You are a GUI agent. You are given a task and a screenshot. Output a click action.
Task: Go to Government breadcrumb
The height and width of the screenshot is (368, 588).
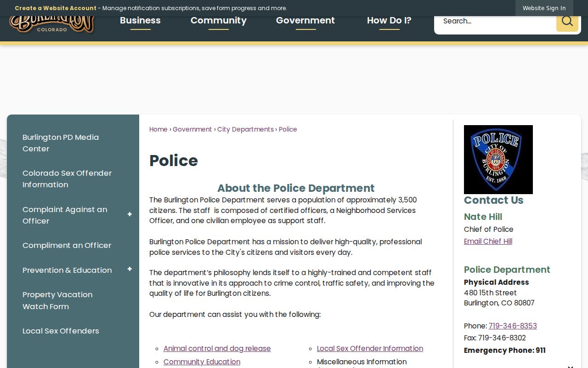pos(192,129)
